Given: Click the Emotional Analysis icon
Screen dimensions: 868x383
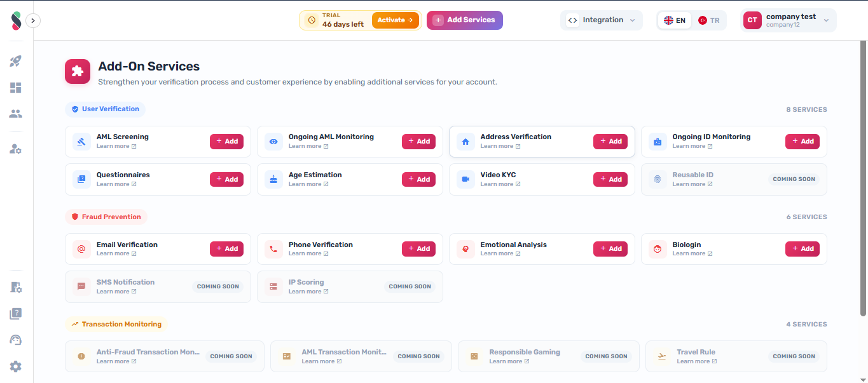Looking at the screenshot, I should tap(465, 249).
